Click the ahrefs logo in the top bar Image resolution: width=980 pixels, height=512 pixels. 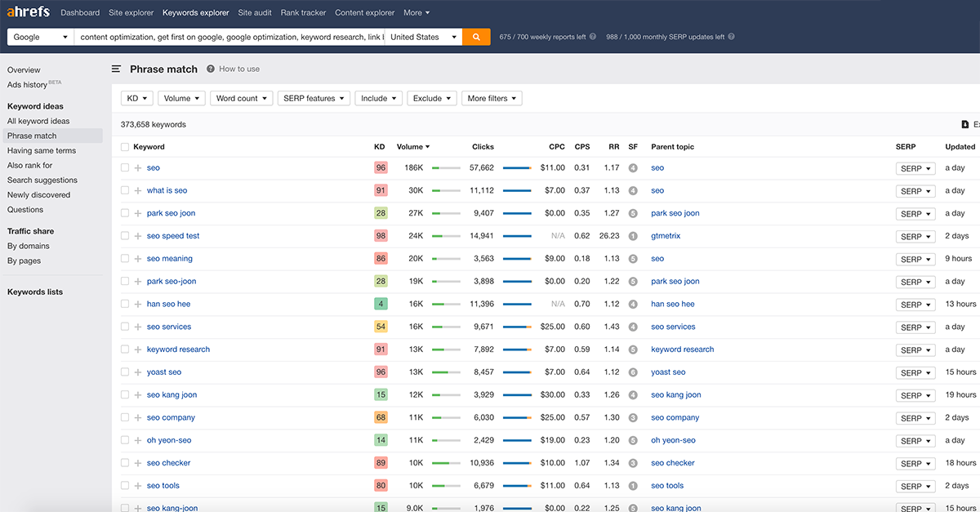point(27,11)
